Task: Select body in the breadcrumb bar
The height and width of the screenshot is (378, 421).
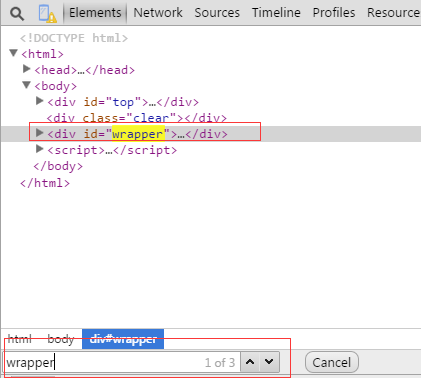Action: coord(61,339)
